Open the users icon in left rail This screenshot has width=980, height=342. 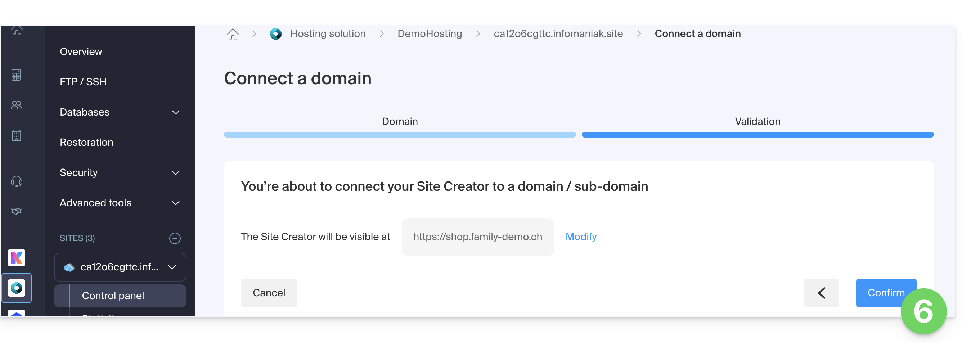click(x=16, y=105)
